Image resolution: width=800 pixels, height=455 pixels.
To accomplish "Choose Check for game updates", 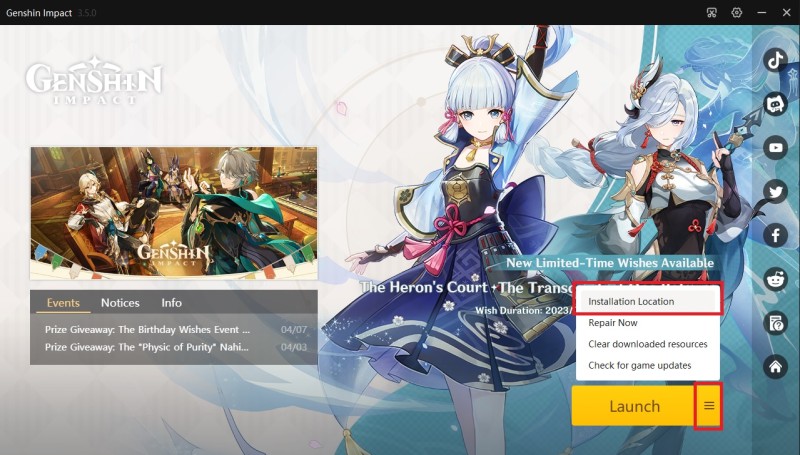I will pyautogui.click(x=640, y=365).
